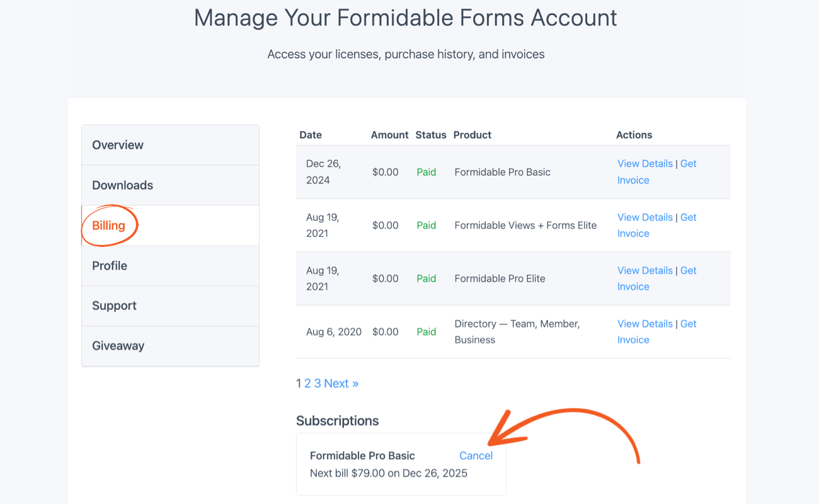Cancel the Formidable Pro Basic subscription
The height and width of the screenshot is (504, 819).
click(x=476, y=455)
